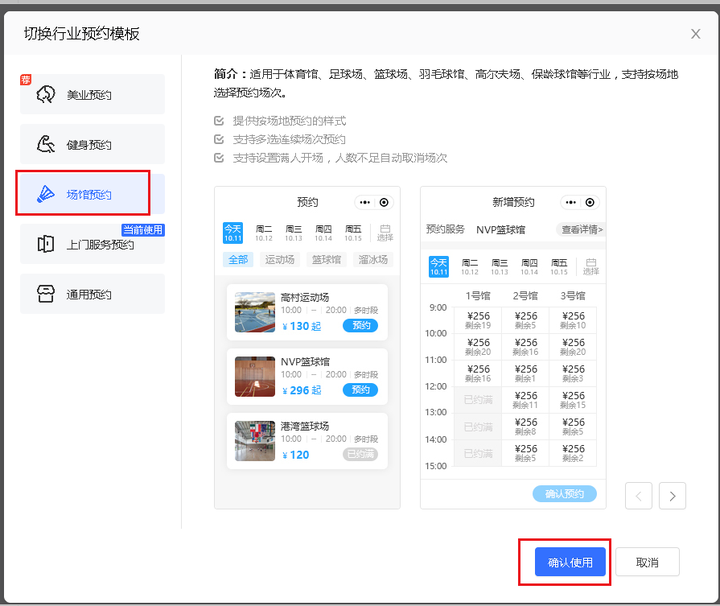
Task: Toggle the 支持多选连续场次预约 checkmark
Action: 220,140
